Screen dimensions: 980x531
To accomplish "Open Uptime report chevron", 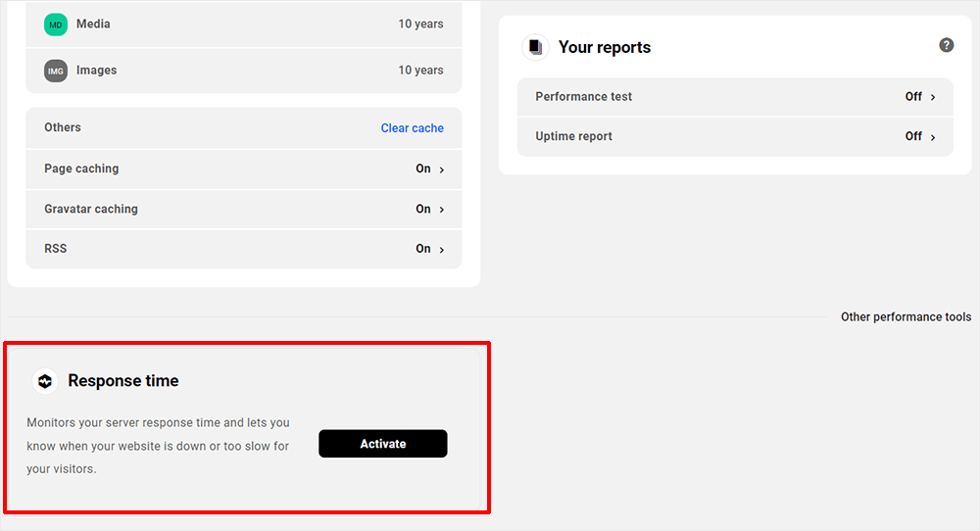I will coord(933,137).
